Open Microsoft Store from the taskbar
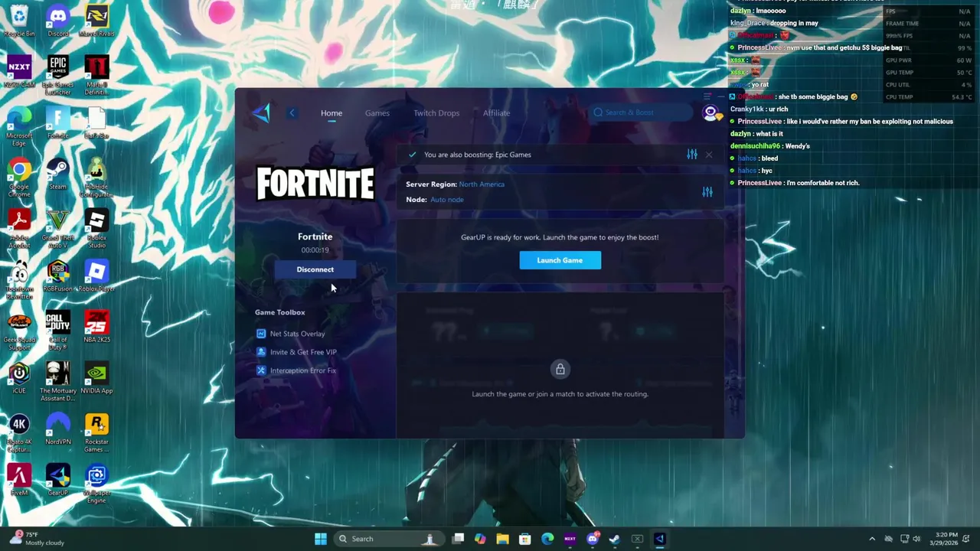The width and height of the screenshot is (980, 551). click(x=525, y=539)
